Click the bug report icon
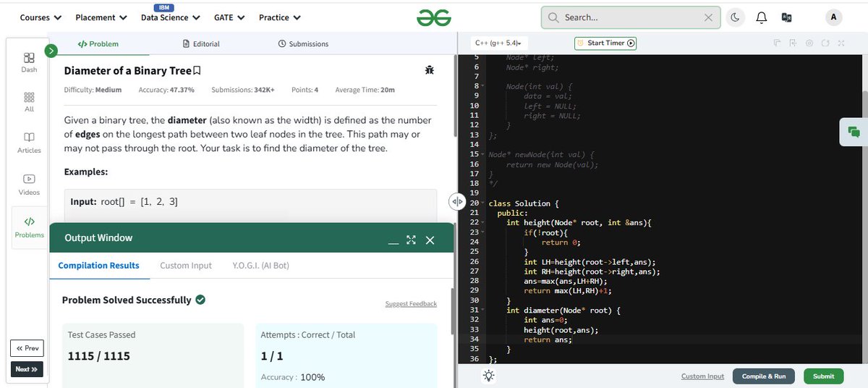The height and width of the screenshot is (388, 868). click(430, 70)
